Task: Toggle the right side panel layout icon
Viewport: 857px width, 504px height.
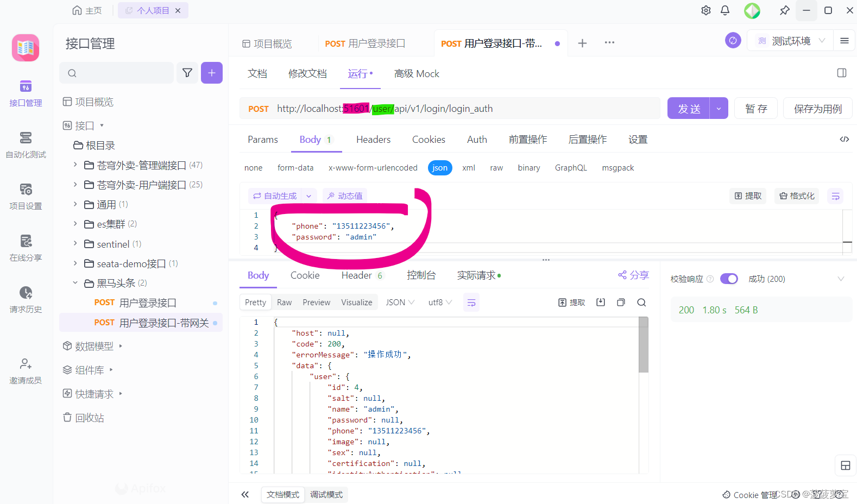Action: [842, 73]
